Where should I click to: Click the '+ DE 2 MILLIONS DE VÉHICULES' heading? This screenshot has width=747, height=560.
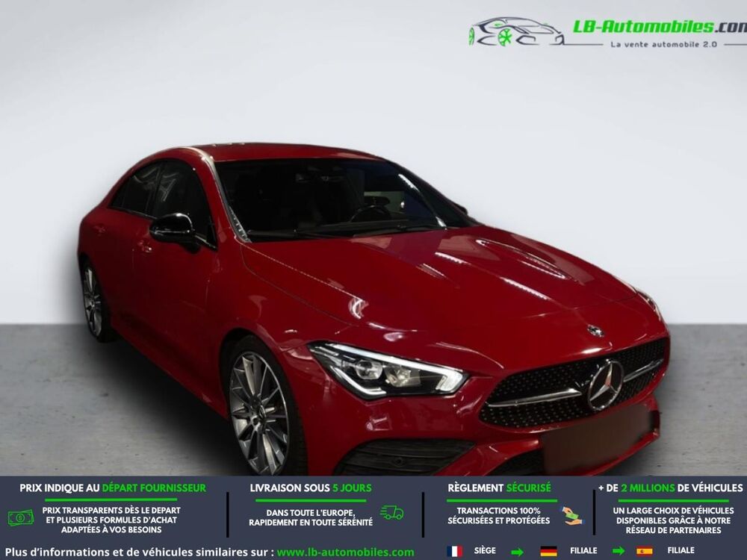671,488
